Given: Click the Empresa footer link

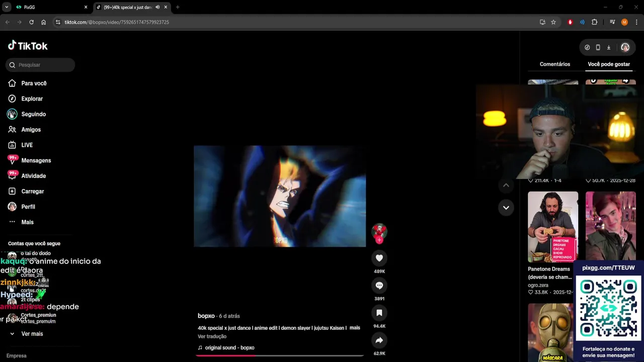Looking at the screenshot, I should [x=17, y=355].
